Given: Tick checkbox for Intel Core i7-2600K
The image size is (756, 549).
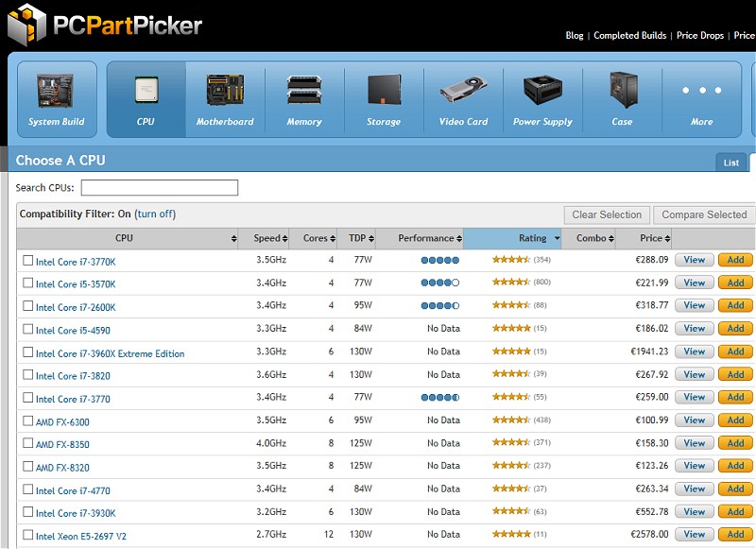Looking at the screenshot, I should coord(28,305).
